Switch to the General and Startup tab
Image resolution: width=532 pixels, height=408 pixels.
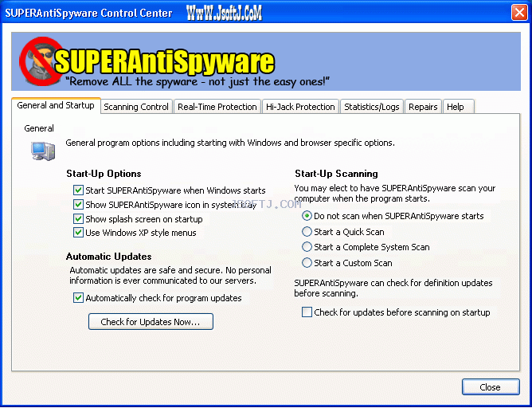pyautogui.click(x=56, y=105)
